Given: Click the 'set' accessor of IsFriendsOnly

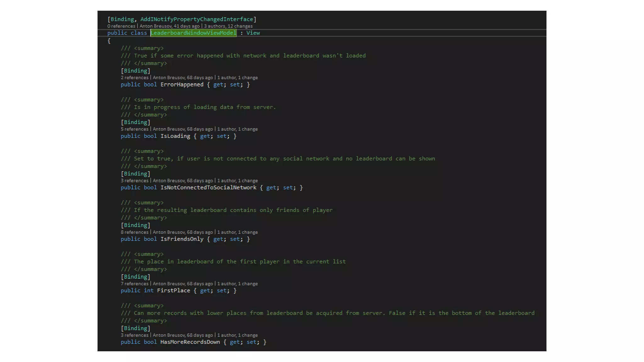Looking at the screenshot, I should pyautogui.click(x=235, y=239).
